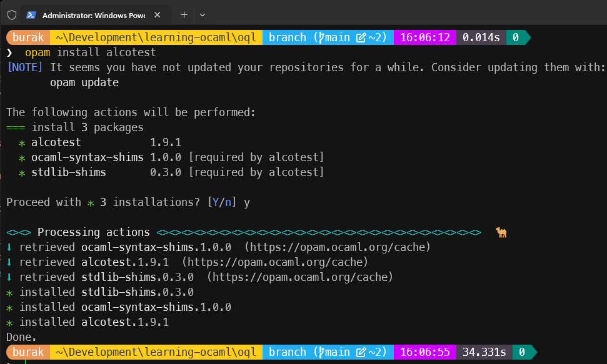The height and width of the screenshot is (364, 607).
Task: Click the camel emoji in Processing actions line
Action: (x=501, y=232)
